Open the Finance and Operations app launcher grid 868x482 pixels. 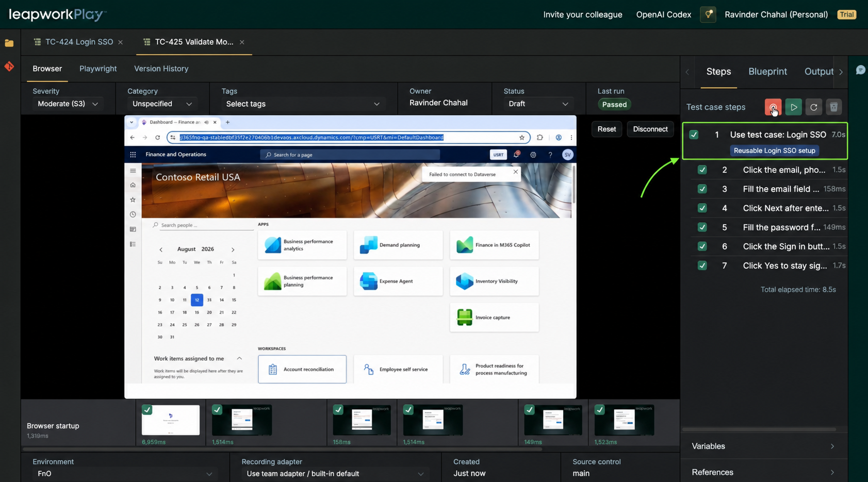[x=133, y=155]
